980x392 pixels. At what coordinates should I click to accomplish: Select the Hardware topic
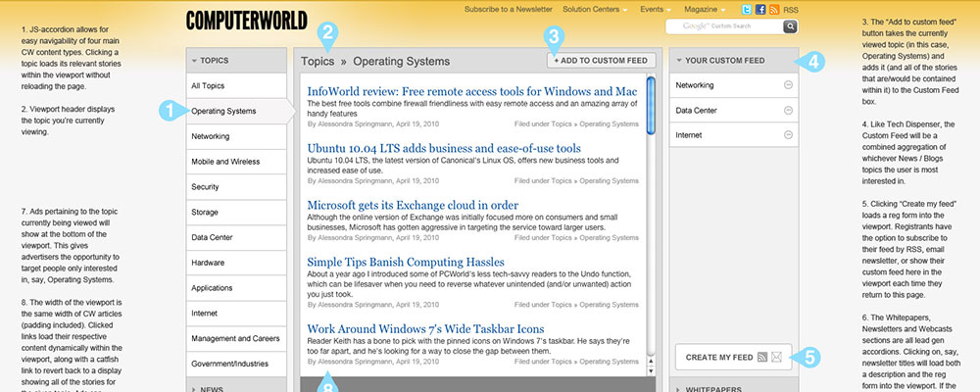point(236,263)
